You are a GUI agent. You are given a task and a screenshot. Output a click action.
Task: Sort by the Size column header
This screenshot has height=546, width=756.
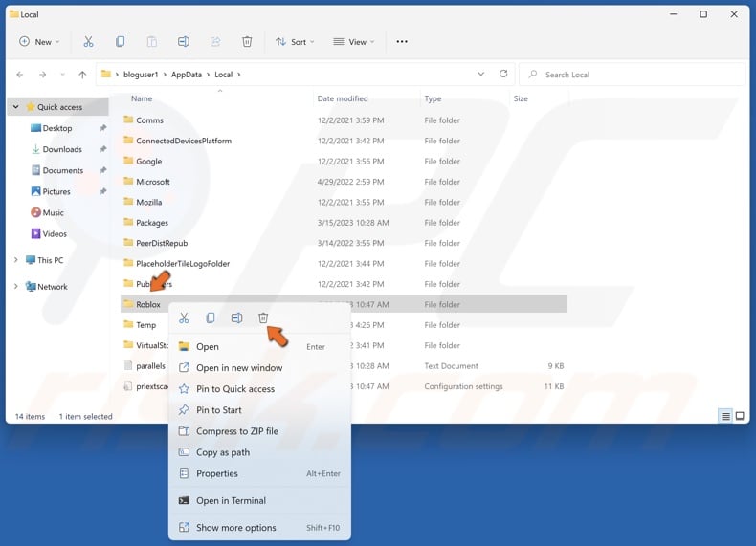click(x=521, y=98)
